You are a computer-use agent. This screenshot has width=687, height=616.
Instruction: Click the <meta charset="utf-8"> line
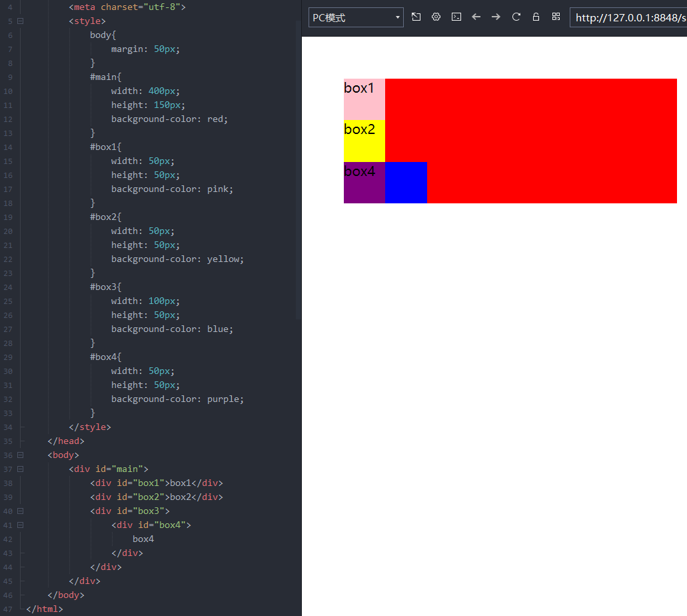click(127, 7)
